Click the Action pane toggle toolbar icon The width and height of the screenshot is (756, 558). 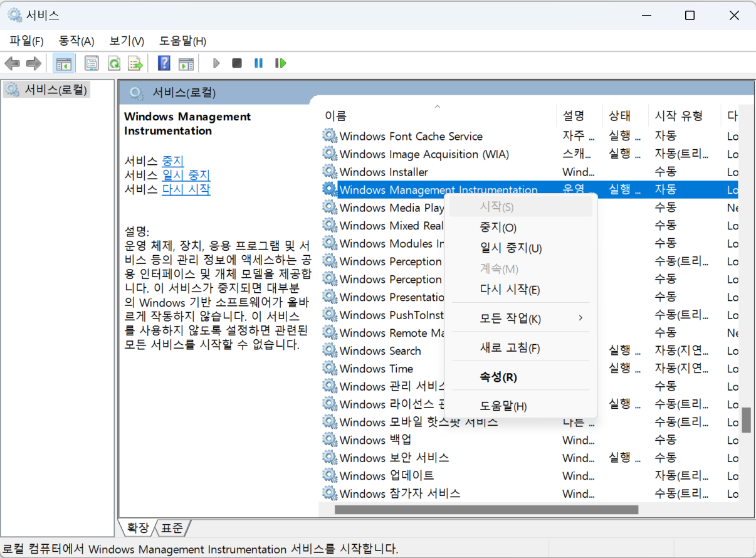click(x=186, y=63)
